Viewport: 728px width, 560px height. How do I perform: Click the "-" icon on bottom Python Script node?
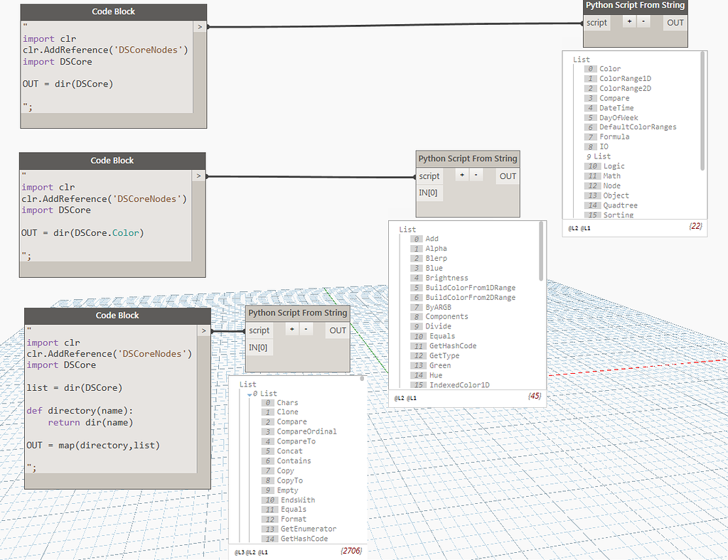[306, 330]
